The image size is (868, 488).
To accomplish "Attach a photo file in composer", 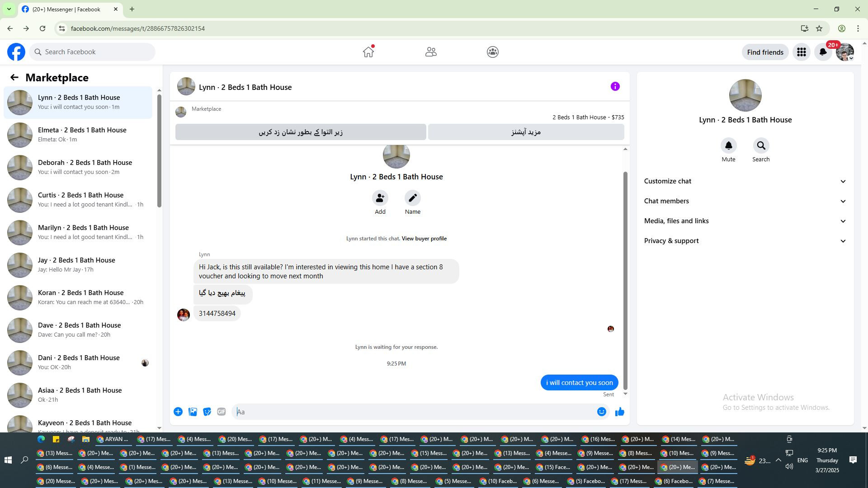I will [193, 412].
